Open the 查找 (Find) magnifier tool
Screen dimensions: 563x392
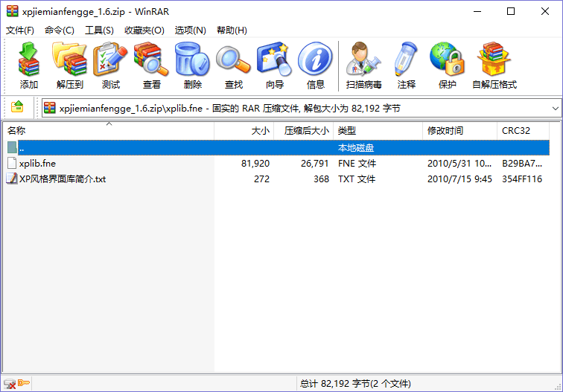point(233,65)
